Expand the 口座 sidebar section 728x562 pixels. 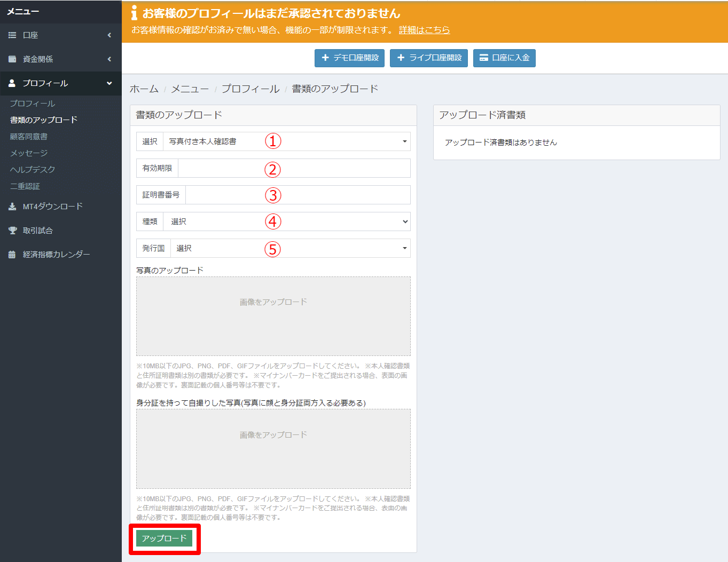point(108,35)
